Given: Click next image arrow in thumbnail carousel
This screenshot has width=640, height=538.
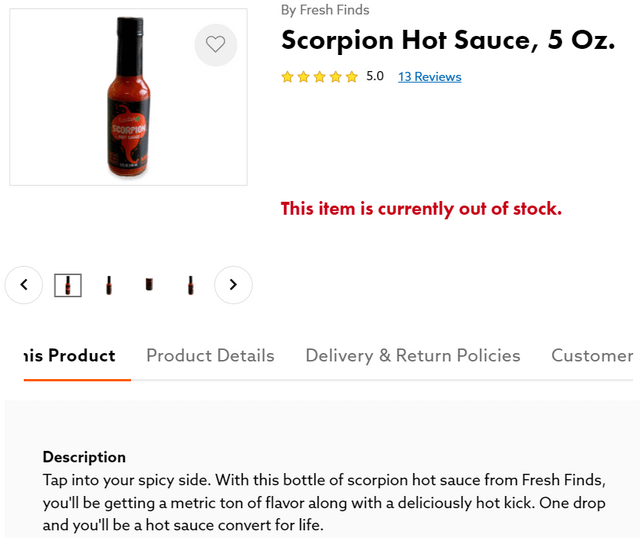Looking at the screenshot, I should 233,285.
